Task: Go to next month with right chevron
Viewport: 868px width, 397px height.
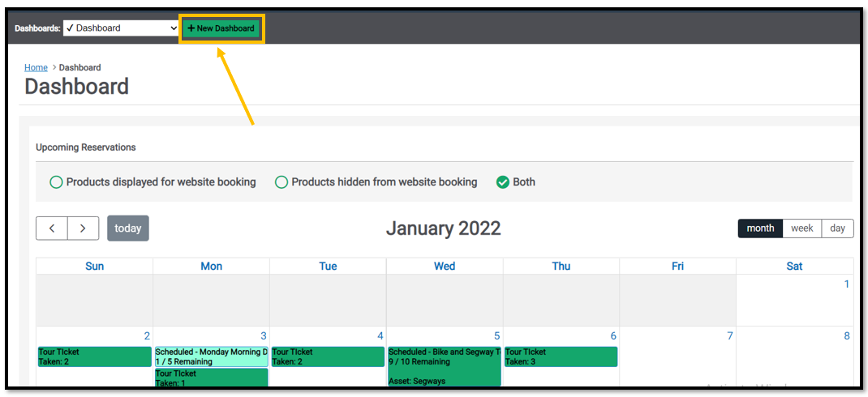Action: pyautogui.click(x=83, y=228)
